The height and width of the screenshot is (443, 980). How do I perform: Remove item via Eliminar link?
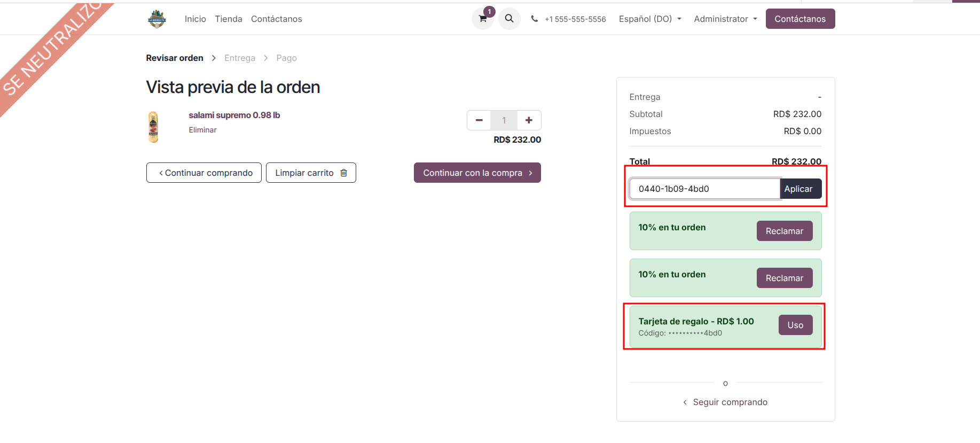(202, 130)
